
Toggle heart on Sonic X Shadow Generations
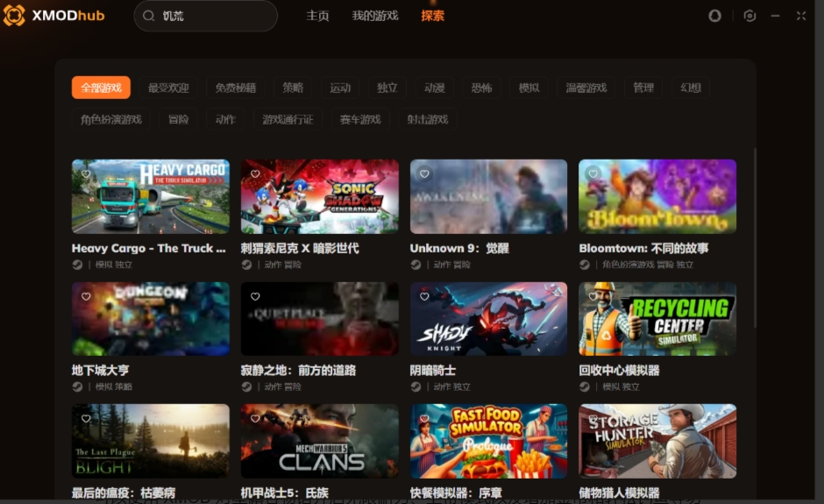[x=255, y=174]
